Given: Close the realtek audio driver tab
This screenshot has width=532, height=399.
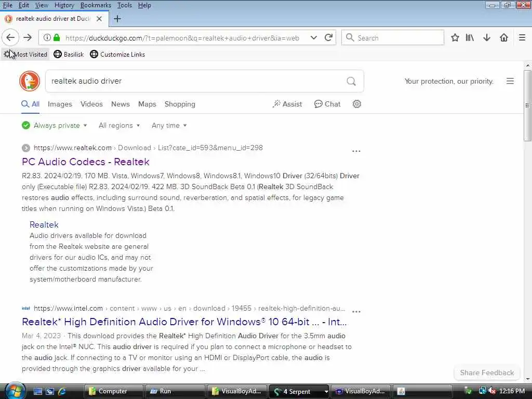Looking at the screenshot, I should 99,19.
